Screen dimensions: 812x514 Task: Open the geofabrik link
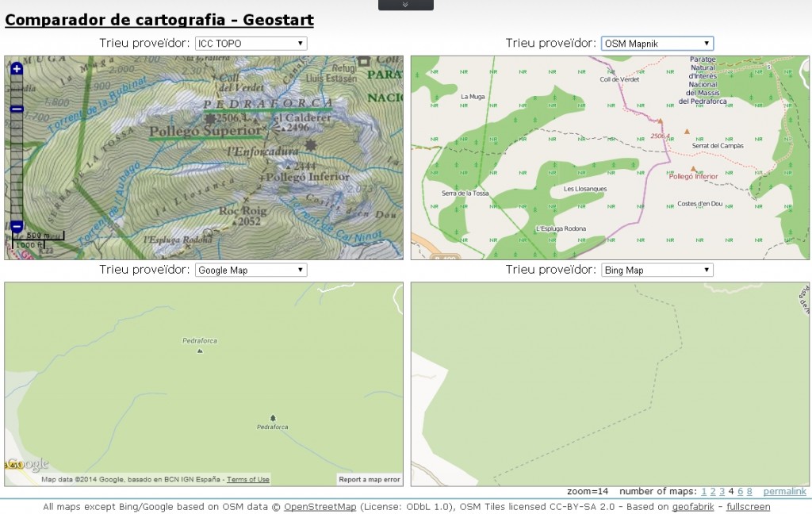pos(693,507)
